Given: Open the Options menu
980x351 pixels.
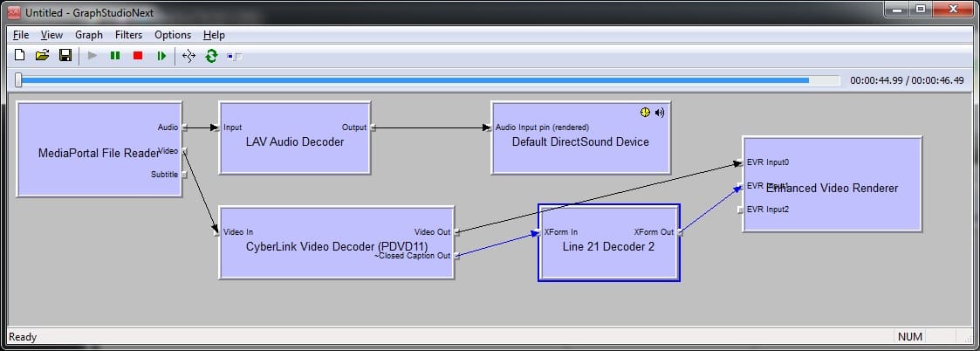Looking at the screenshot, I should (173, 35).
